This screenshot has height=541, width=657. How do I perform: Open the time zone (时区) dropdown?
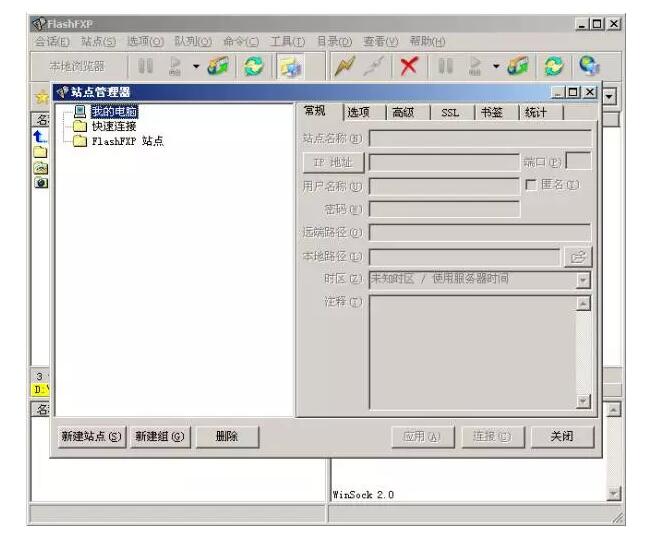point(583,280)
